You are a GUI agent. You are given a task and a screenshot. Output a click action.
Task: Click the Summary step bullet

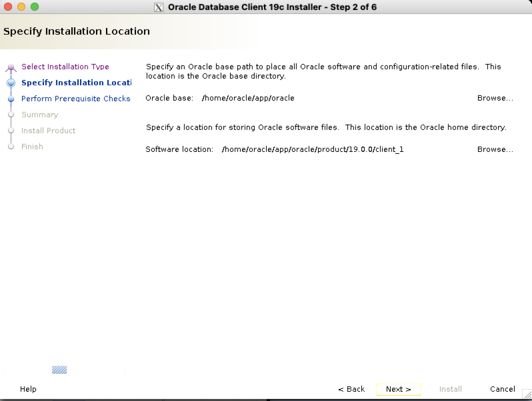(x=11, y=114)
